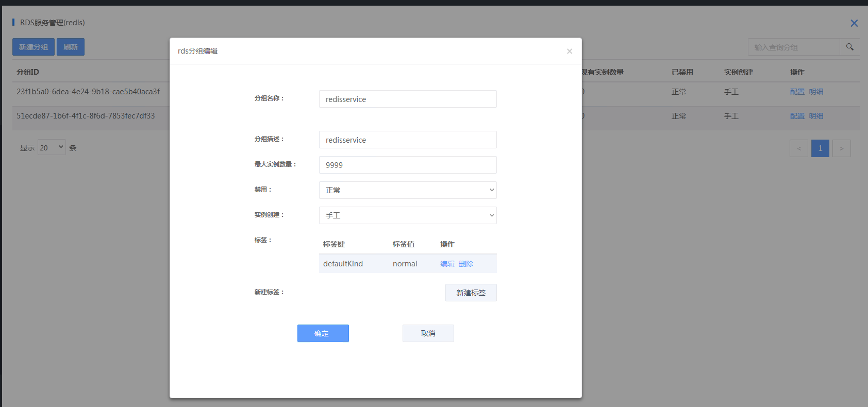Open the 实例创建 dropdown
868x407 pixels.
click(x=408, y=215)
